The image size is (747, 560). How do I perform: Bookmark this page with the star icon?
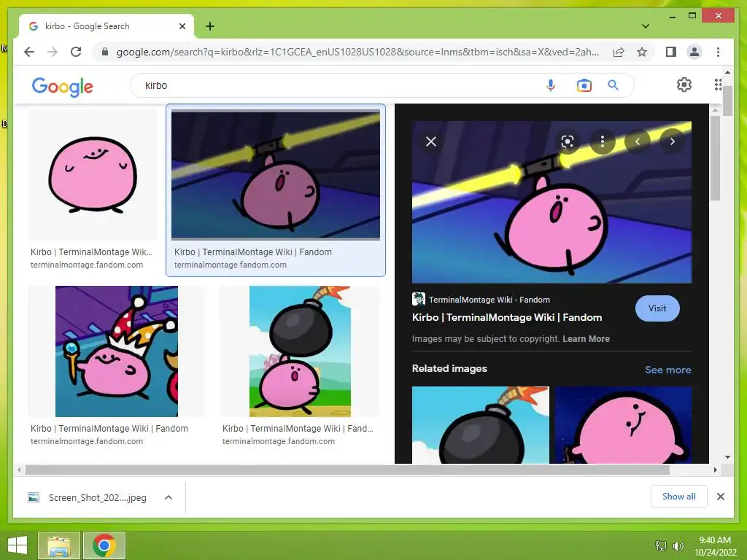pyautogui.click(x=642, y=52)
